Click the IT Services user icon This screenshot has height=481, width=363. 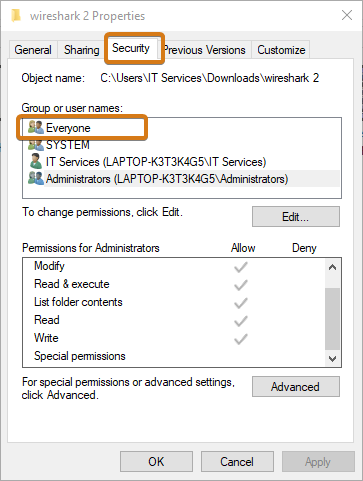click(x=36, y=162)
